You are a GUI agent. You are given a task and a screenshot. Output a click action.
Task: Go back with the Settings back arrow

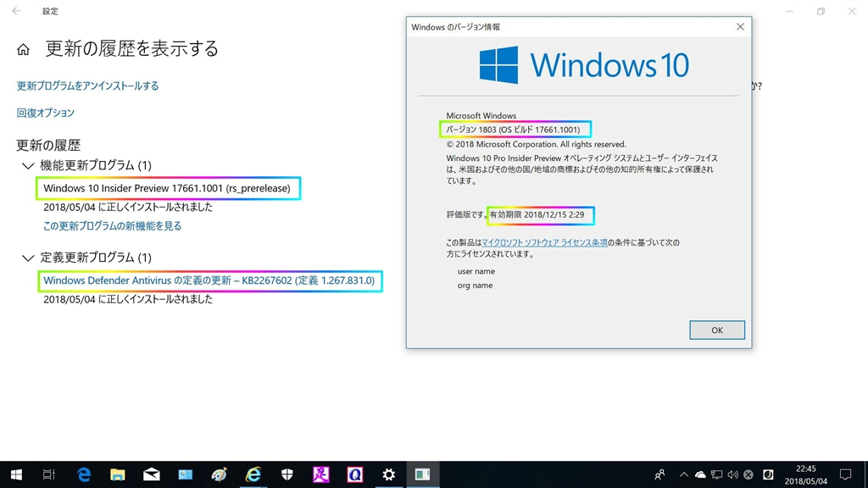point(16,10)
